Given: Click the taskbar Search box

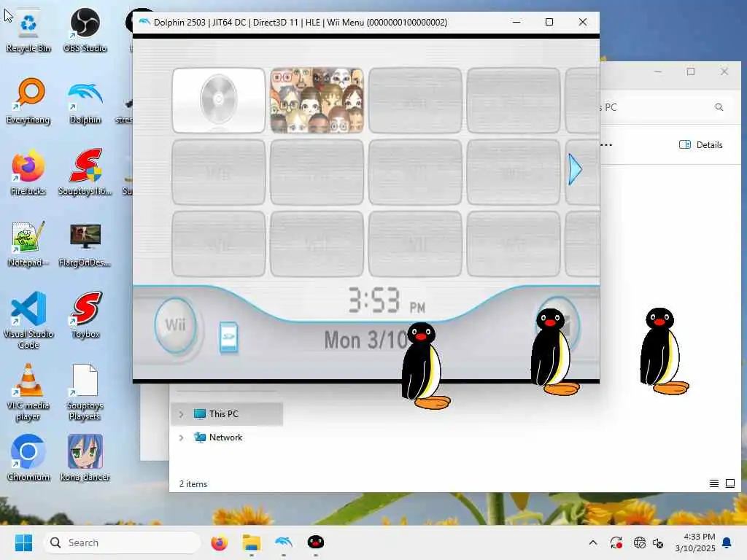Looking at the screenshot, I should click(x=122, y=542).
